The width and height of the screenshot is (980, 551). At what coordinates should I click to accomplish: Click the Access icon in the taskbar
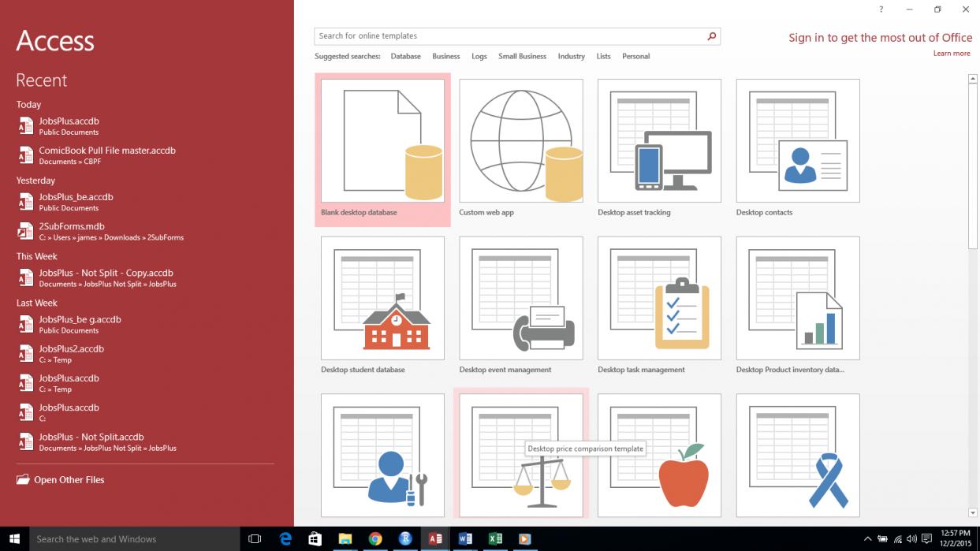tap(435, 539)
